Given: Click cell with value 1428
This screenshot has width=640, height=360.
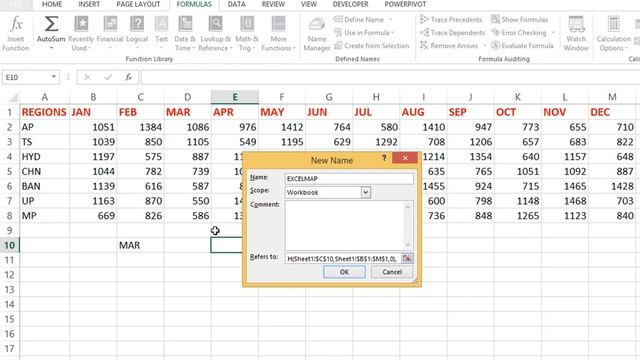Looking at the screenshot, I should click(612, 186).
